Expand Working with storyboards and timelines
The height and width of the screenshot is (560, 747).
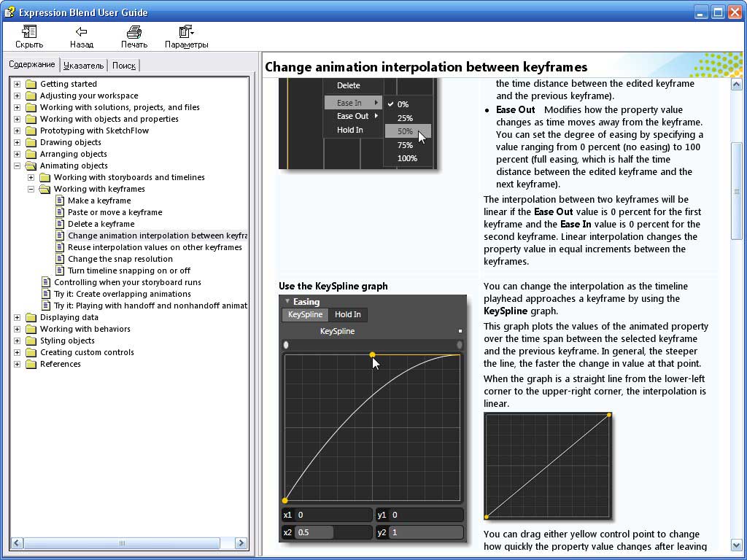pyautogui.click(x=31, y=178)
